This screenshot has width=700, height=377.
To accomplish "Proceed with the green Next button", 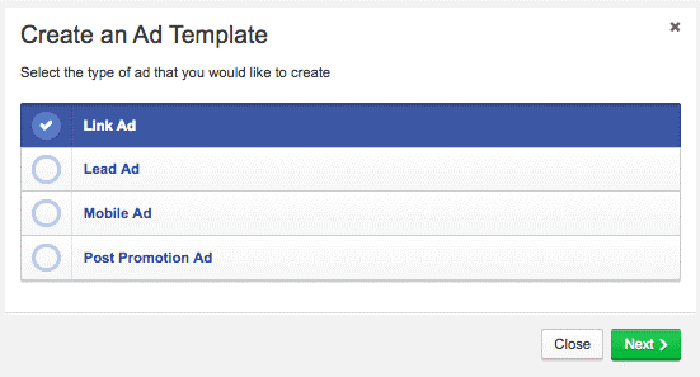I will (x=646, y=344).
